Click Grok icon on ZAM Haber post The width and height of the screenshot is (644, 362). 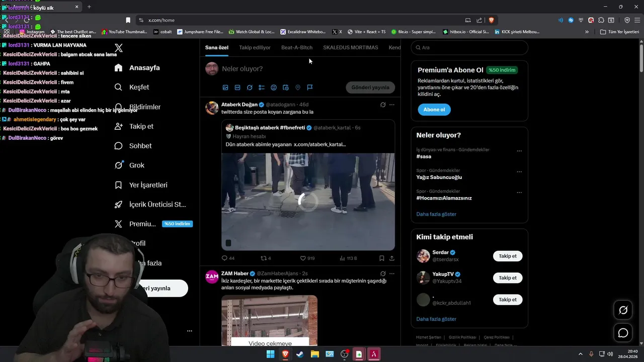click(383, 274)
